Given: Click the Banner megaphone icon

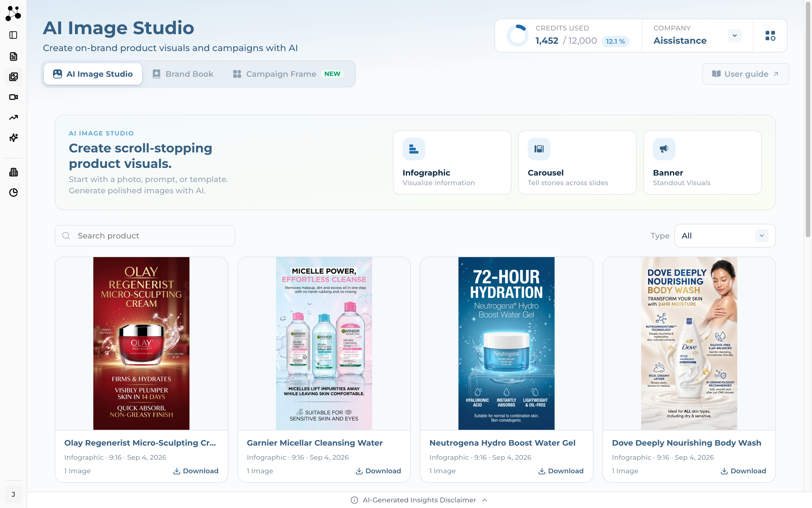Looking at the screenshot, I should [664, 149].
